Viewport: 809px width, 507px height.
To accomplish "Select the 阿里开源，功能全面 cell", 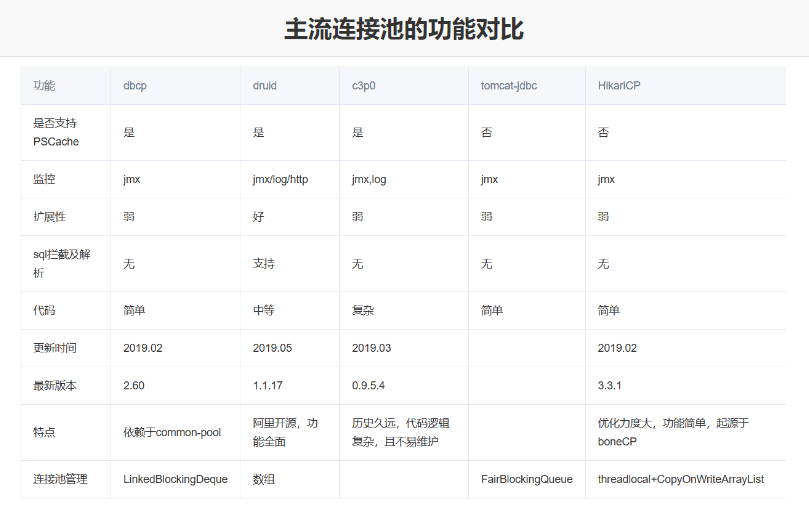I will 285,432.
